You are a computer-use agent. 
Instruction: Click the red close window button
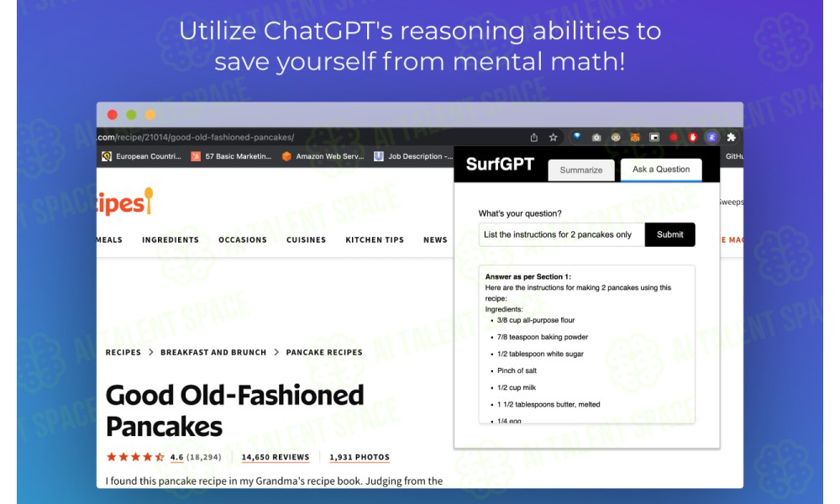[113, 114]
